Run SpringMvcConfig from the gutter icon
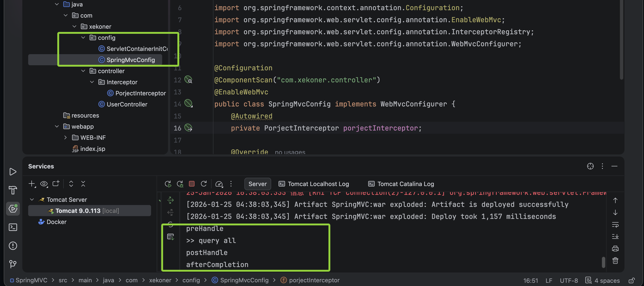This screenshot has height=286, width=644. pos(188,103)
